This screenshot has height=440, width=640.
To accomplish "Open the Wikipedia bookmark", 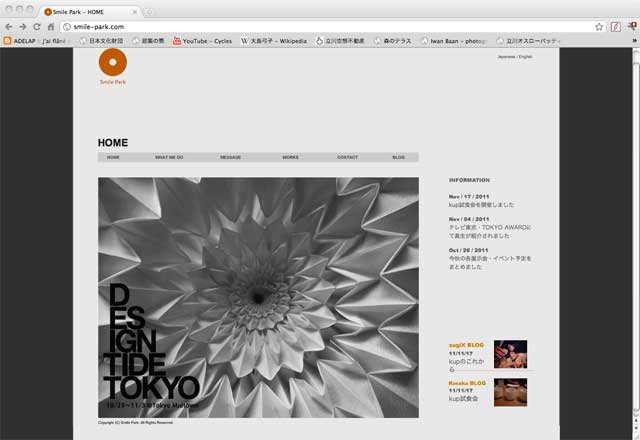I will pos(273,41).
